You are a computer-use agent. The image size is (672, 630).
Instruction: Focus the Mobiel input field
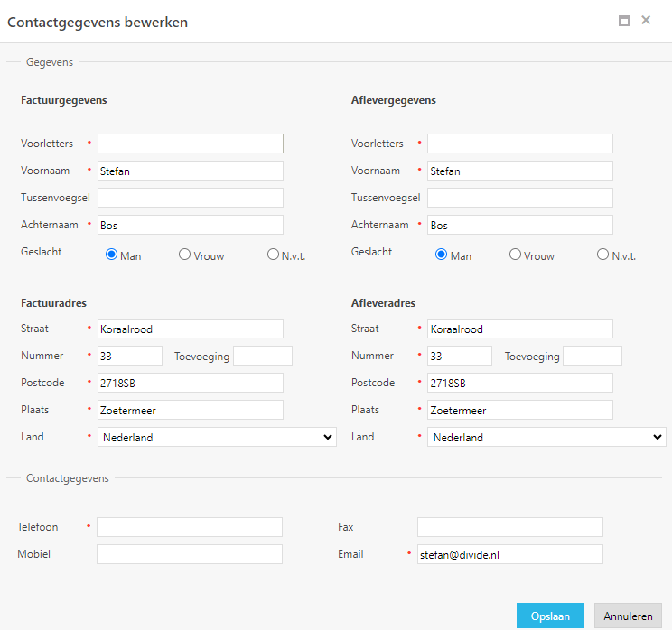click(x=190, y=554)
